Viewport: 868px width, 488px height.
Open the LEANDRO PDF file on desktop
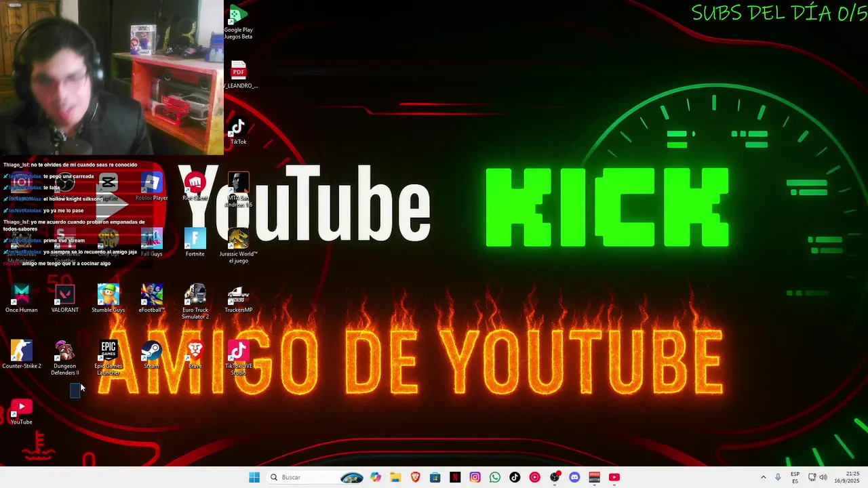click(238, 76)
